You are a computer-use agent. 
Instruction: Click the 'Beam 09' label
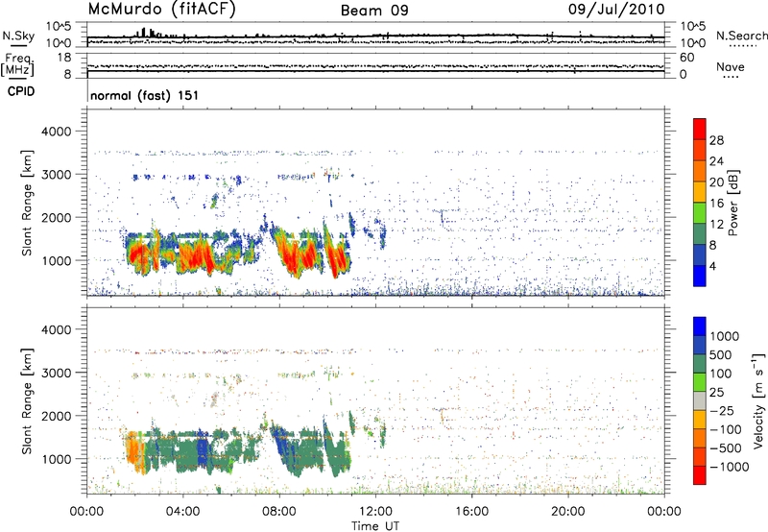click(x=374, y=11)
